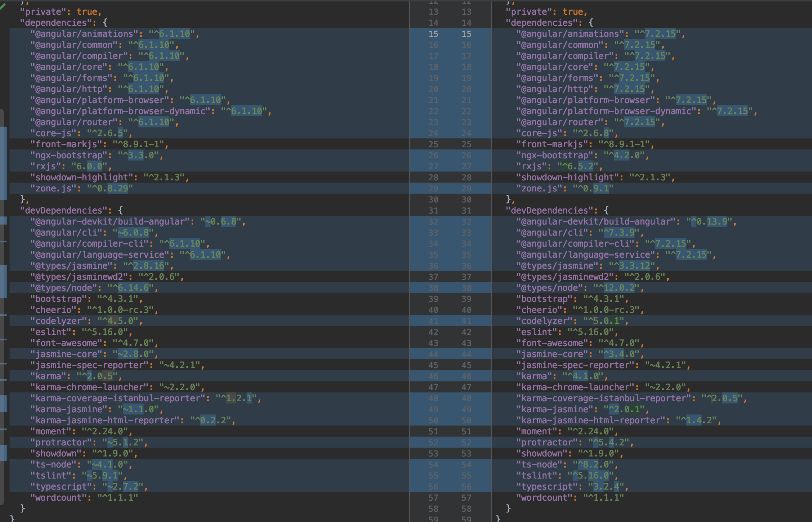The width and height of the screenshot is (812, 522).
Task: Select ngx-bootstrap entry with version ^4.2.0
Action: (583, 155)
